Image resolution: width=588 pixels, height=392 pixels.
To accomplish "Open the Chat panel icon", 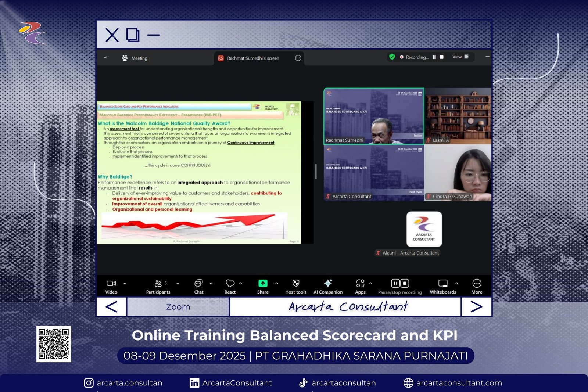I will 198,284.
